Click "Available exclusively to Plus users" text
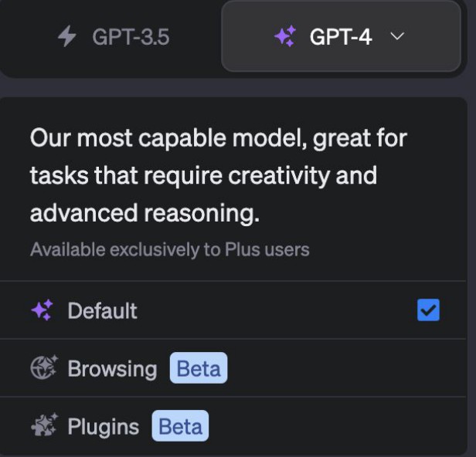The width and height of the screenshot is (476, 457). point(169,250)
